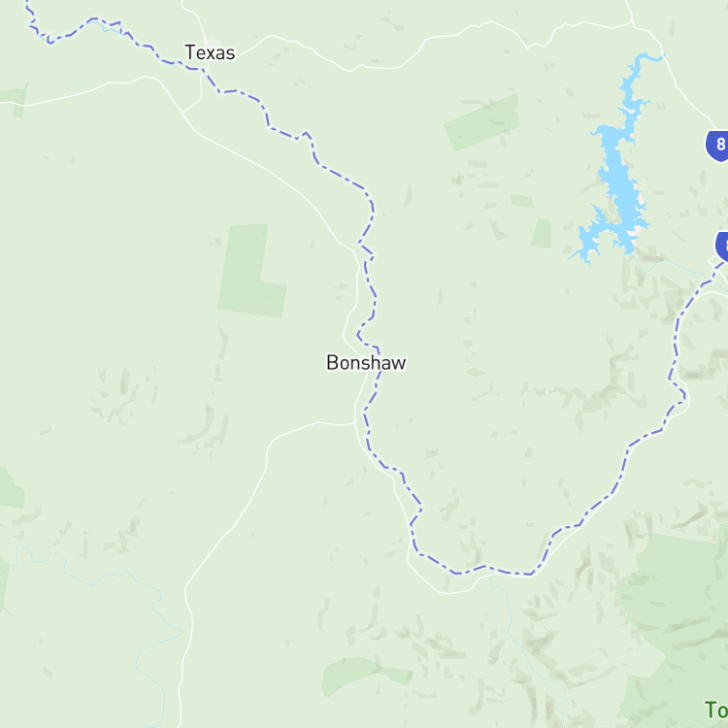Click the tiny green patch north of the small square
This screenshot has height=728, width=728.
(522, 201)
